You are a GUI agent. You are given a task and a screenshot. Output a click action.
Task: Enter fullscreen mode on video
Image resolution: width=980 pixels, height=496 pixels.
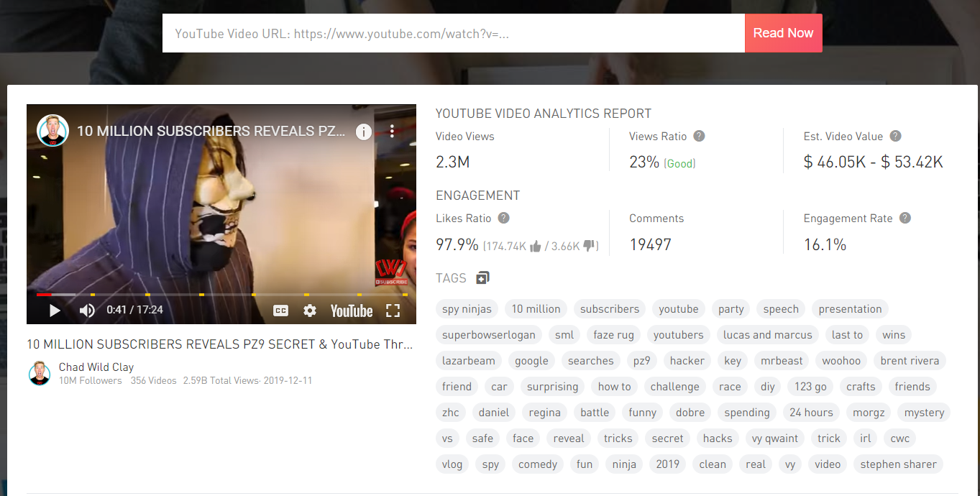[393, 311]
